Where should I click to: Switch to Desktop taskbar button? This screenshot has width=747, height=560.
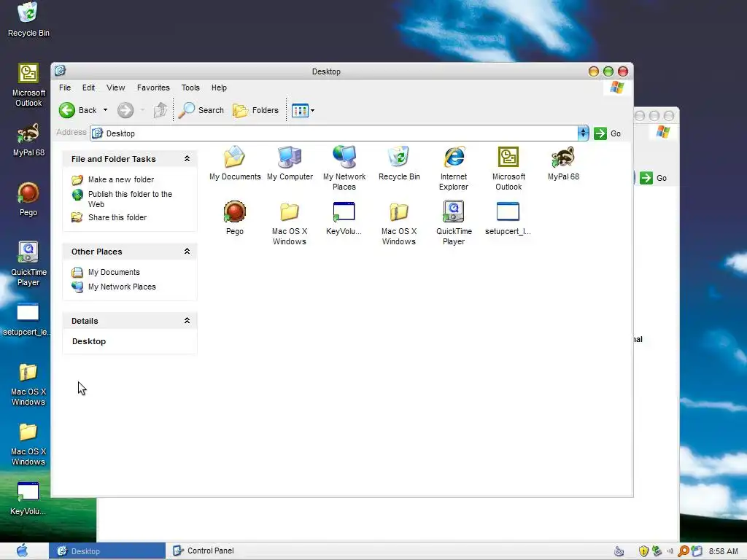pyautogui.click(x=107, y=551)
